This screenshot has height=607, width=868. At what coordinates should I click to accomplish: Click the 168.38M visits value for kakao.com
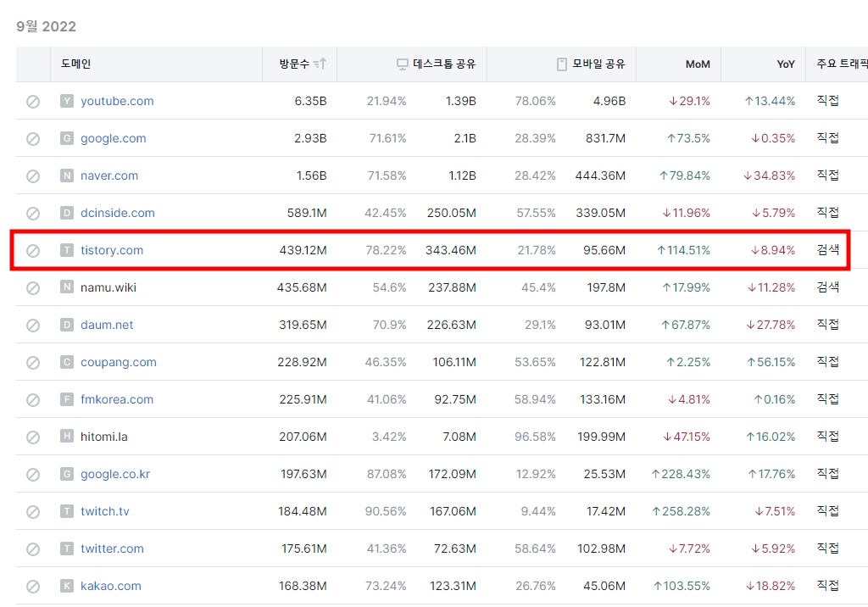(303, 586)
